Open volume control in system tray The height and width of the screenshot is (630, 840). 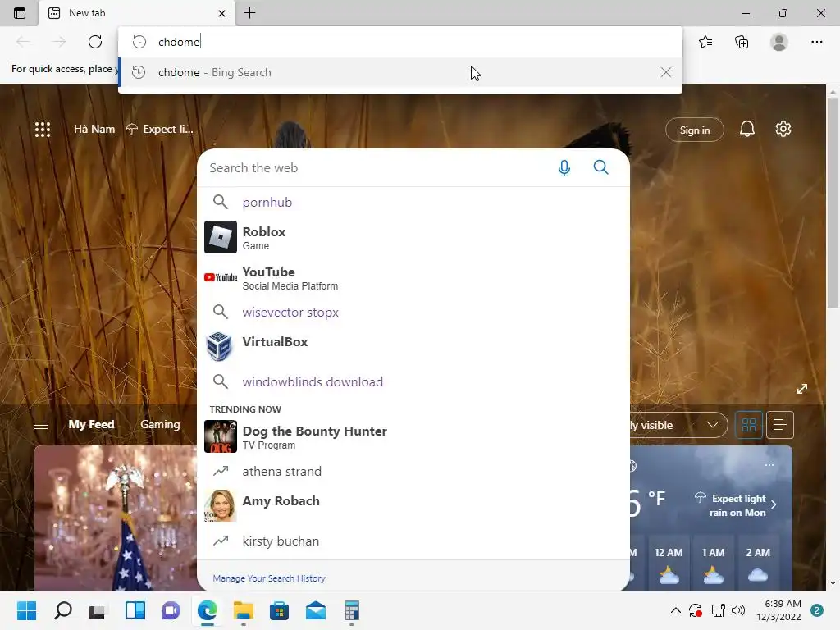pyautogui.click(x=738, y=610)
